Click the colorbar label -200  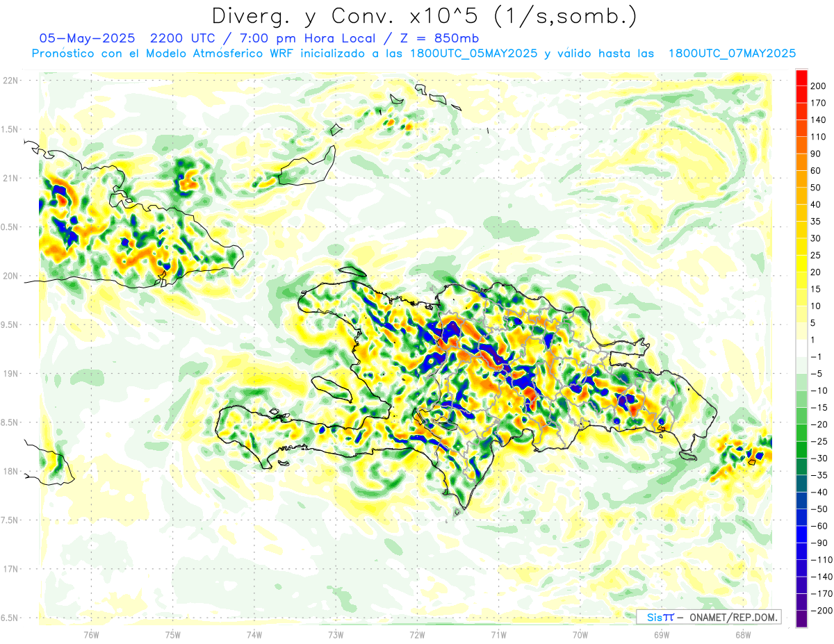[820, 611]
